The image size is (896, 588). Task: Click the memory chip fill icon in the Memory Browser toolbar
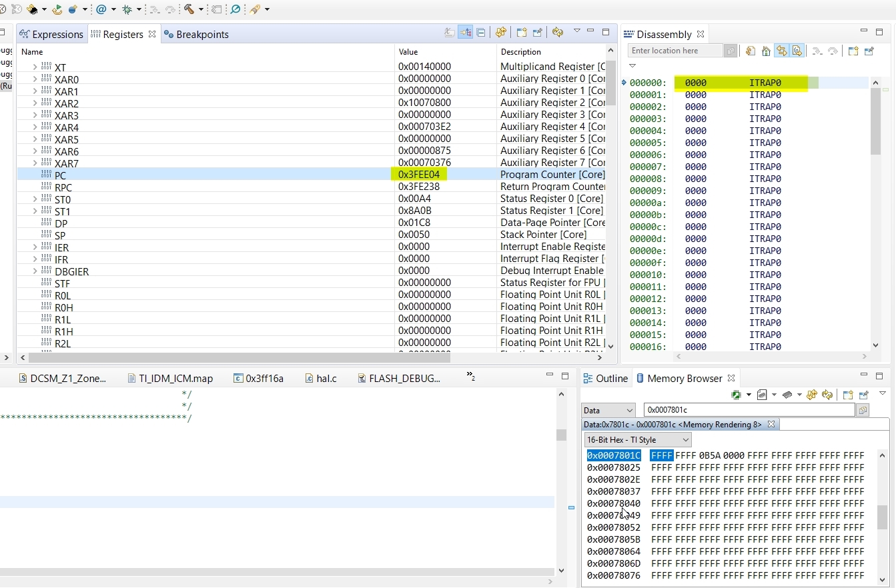[x=787, y=395]
